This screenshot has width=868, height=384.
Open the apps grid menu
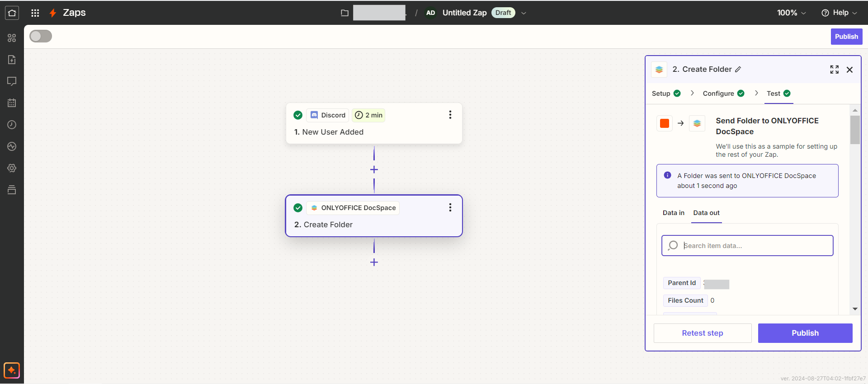click(x=35, y=13)
